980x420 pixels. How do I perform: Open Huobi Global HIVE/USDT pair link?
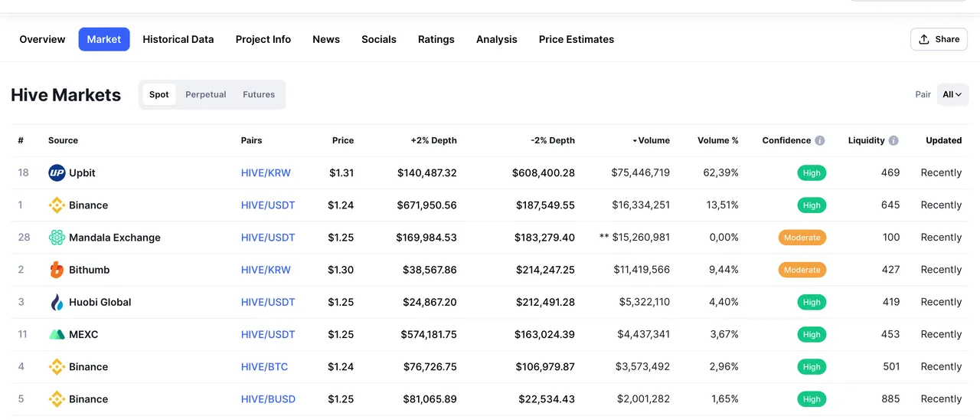[x=268, y=302]
